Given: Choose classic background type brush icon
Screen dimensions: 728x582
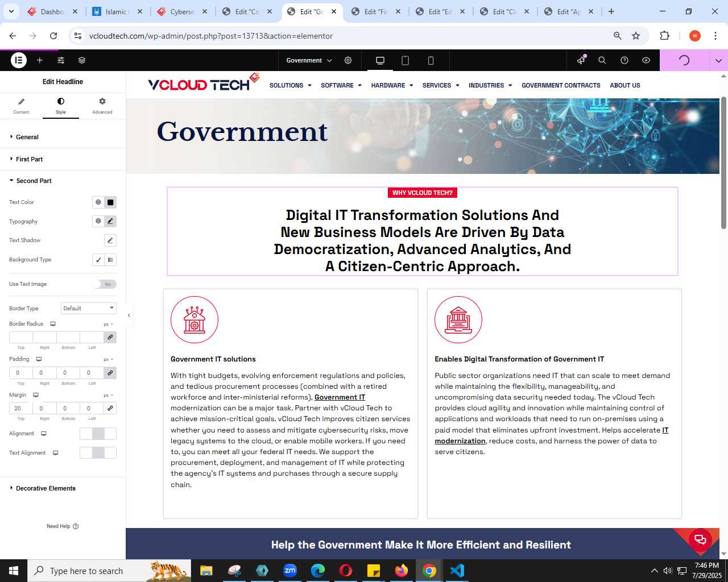Looking at the screenshot, I should [x=98, y=260].
